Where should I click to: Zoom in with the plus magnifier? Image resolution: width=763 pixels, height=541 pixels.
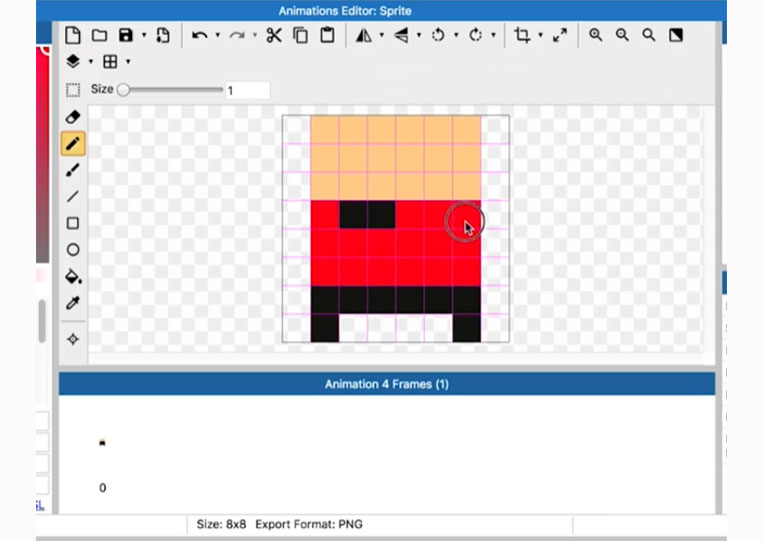point(596,35)
